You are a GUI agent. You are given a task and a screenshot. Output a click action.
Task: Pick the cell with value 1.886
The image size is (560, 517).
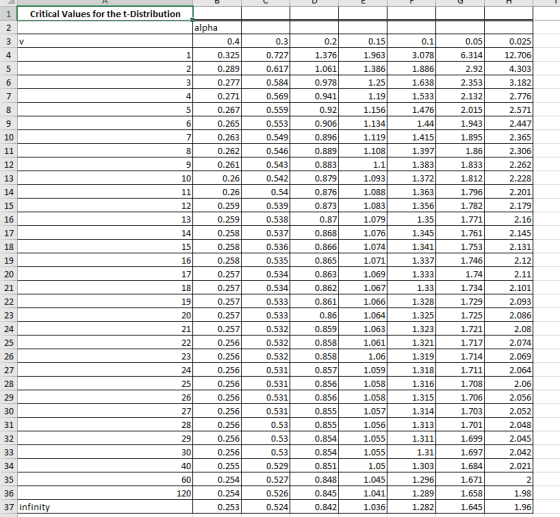[411, 69]
